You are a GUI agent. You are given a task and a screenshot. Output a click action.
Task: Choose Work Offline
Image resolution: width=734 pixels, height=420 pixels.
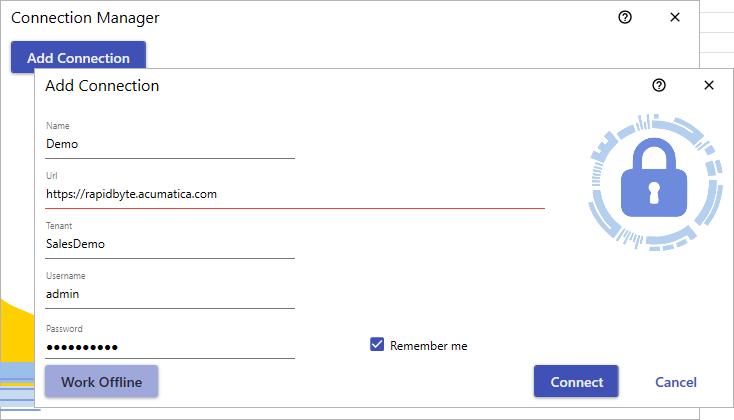point(102,382)
